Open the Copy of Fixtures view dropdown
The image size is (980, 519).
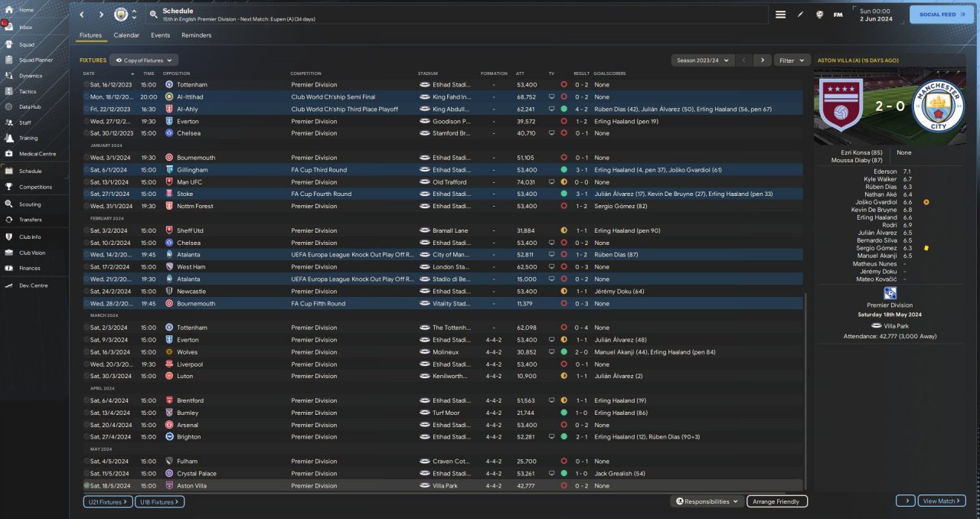pyautogui.click(x=144, y=60)
